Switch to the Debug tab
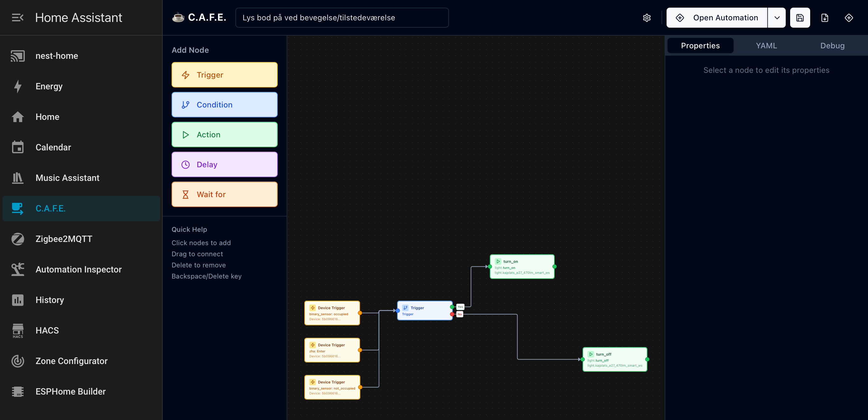The image size is (868, 420). click(832, 45)
